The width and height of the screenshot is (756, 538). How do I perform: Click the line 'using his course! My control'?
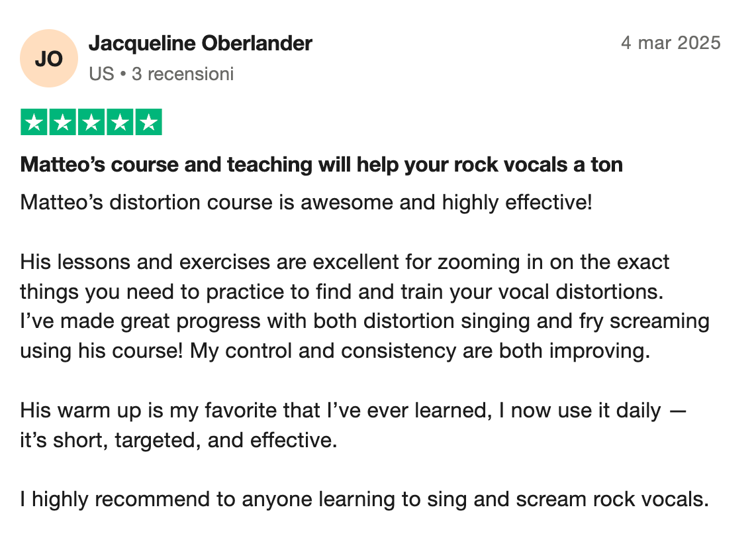[335, 350]
